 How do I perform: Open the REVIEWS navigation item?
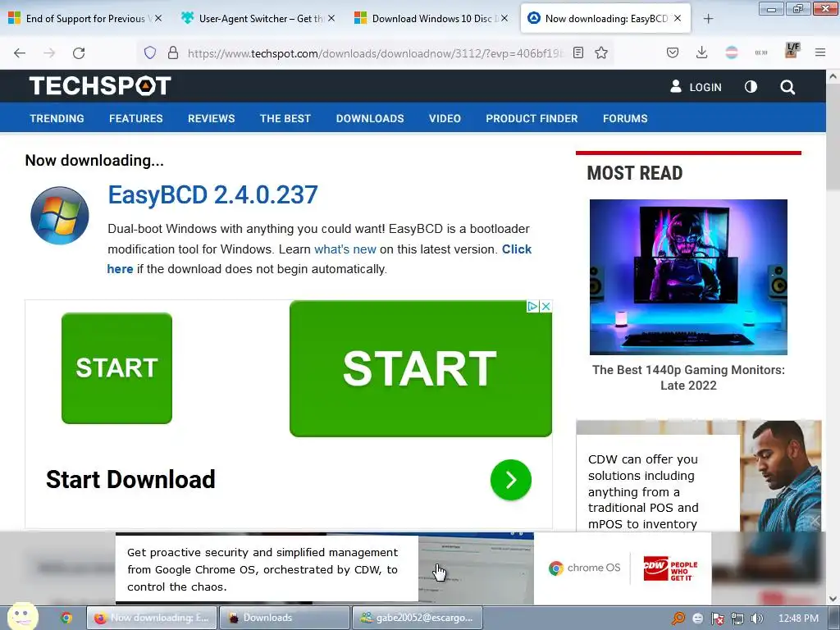[x=211, y=118]
